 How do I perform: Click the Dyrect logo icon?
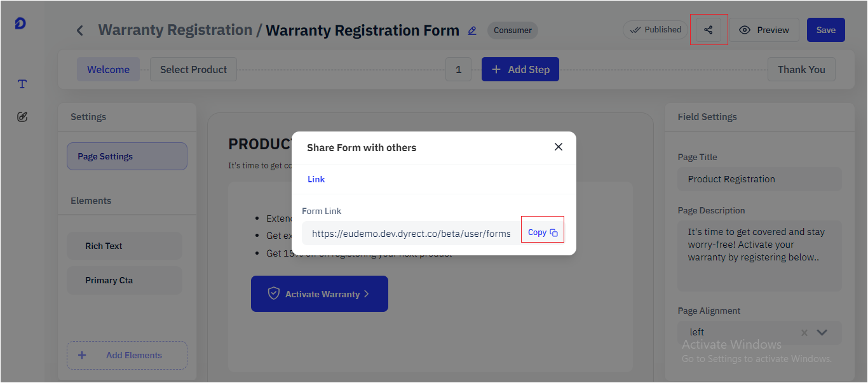coord(20,24)
